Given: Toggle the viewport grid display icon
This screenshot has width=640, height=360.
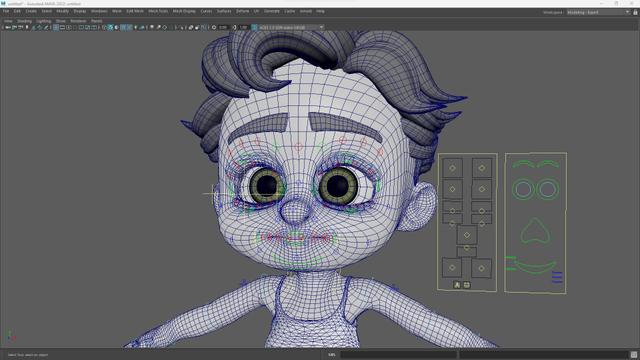Looking at the screenshot, I should tap(56, 27).
